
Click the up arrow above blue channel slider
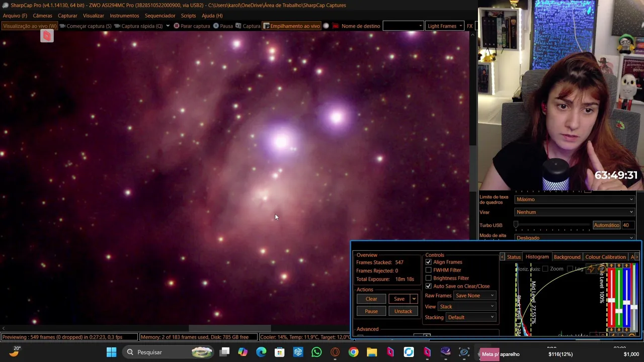[626, 265]
